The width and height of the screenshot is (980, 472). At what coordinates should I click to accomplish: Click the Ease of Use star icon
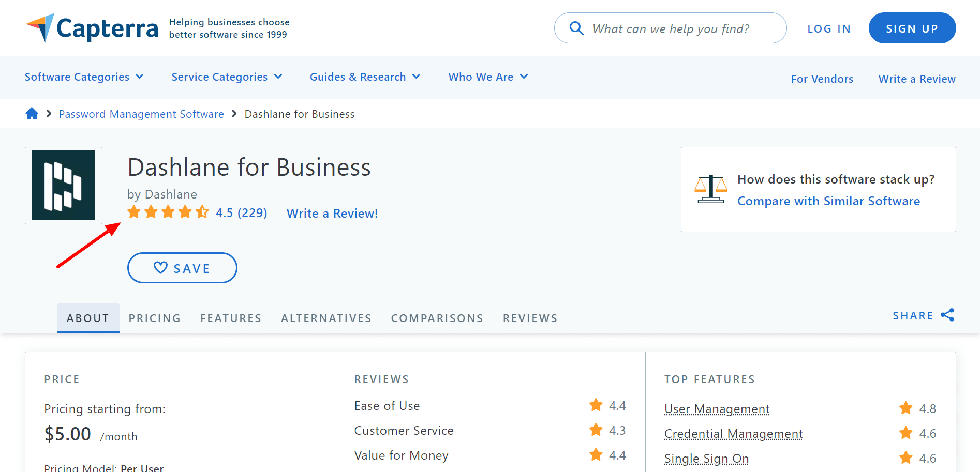[x=596, y=405]
